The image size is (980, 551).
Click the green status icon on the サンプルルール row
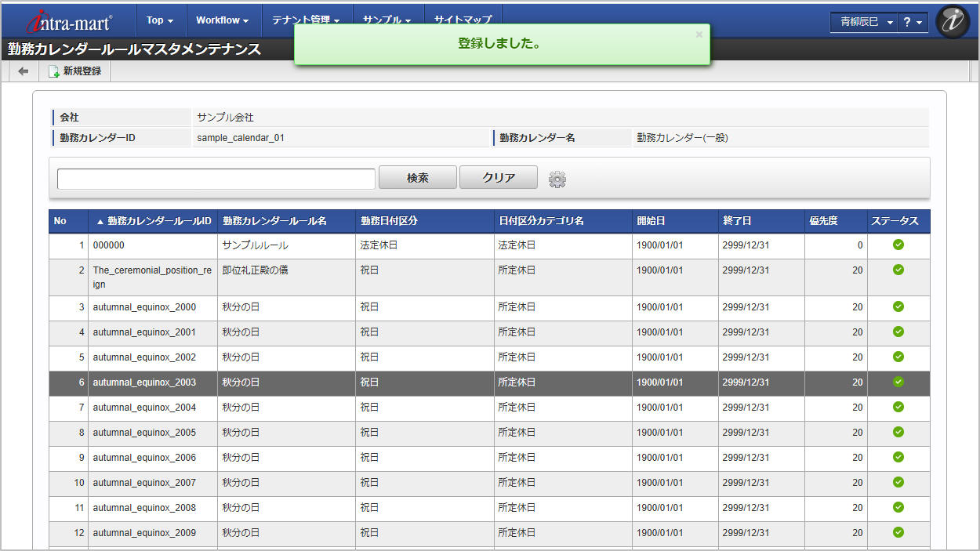coord(898,246)
